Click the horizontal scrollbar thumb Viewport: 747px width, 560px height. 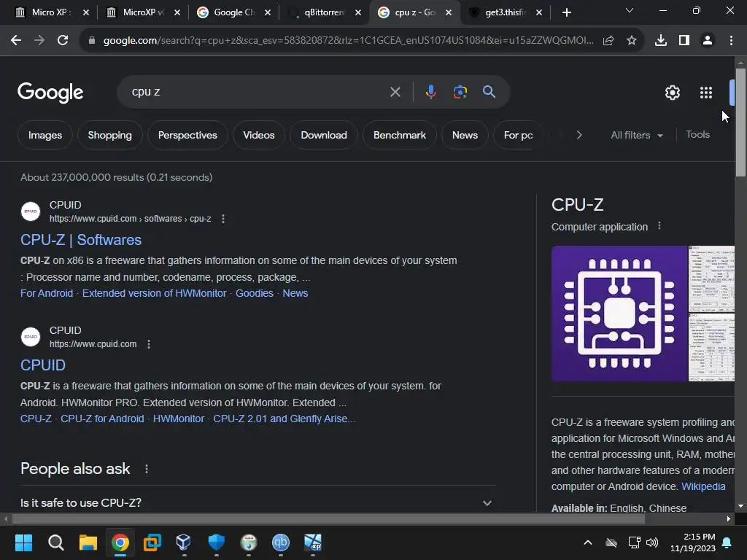pos(328,519)
